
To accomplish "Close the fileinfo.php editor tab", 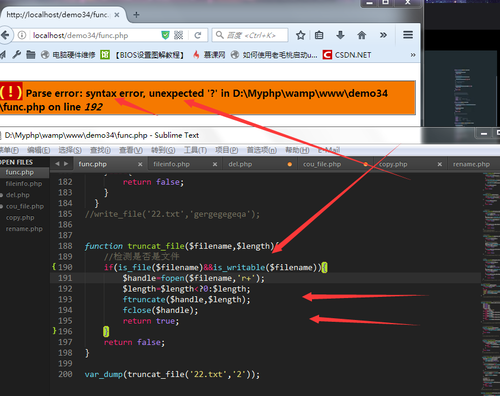I will click(x=215, y=164).
